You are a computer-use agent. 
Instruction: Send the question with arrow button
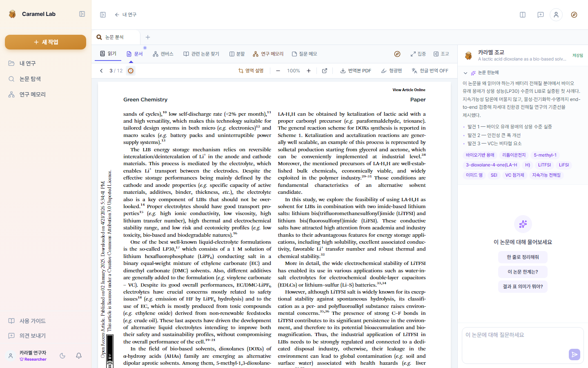(x=575, y=355)
